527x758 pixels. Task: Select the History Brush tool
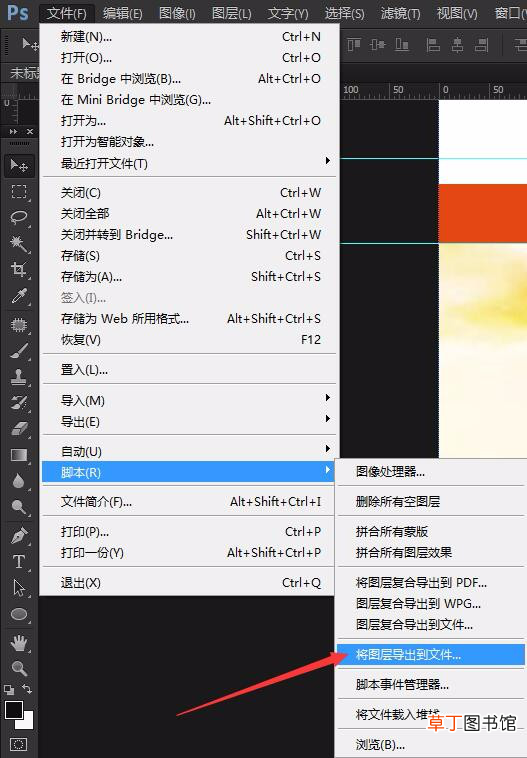tap(19, 403)
